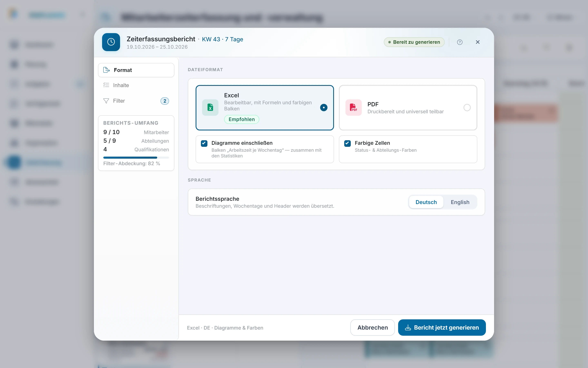
Task: Close the Zeiterfassungsbericht dialog
Action: (x=478, y=42)
